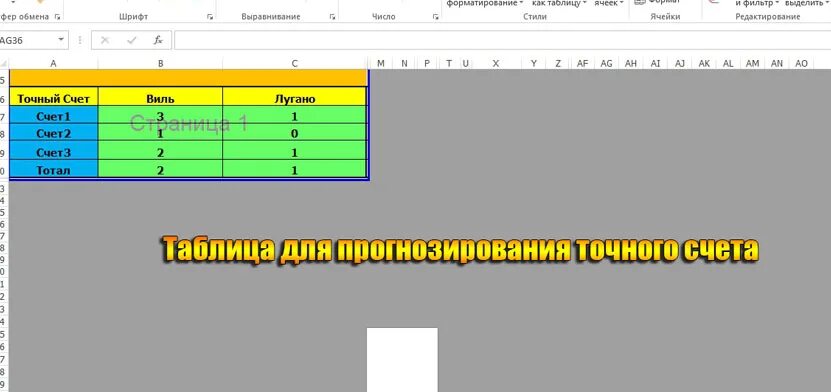Select column AN header
831x392 pixels.
click(x=777, y=64)
